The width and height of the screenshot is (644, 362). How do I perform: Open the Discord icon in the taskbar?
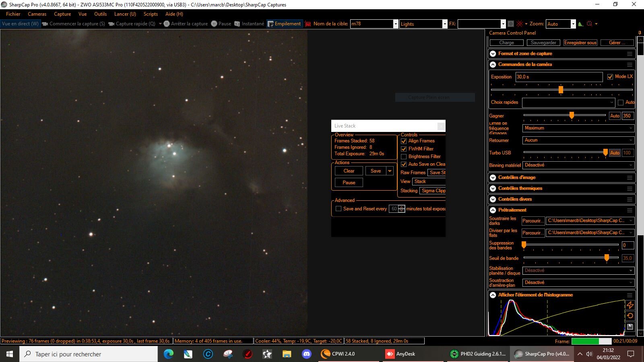(307, 354)
